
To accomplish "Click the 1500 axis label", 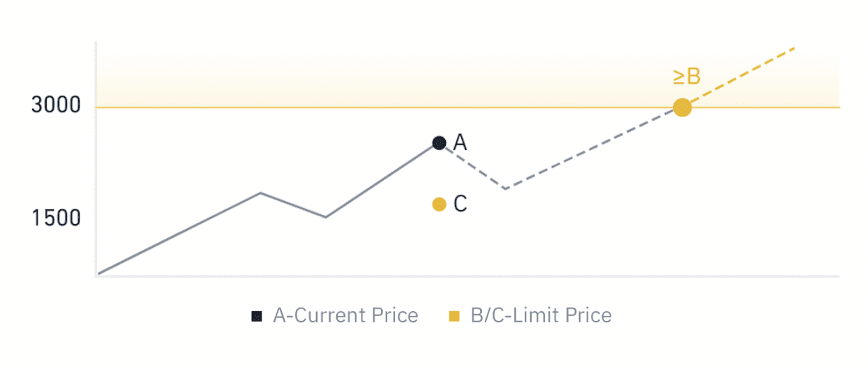I will pyautogui.click(x=57, y=218).
